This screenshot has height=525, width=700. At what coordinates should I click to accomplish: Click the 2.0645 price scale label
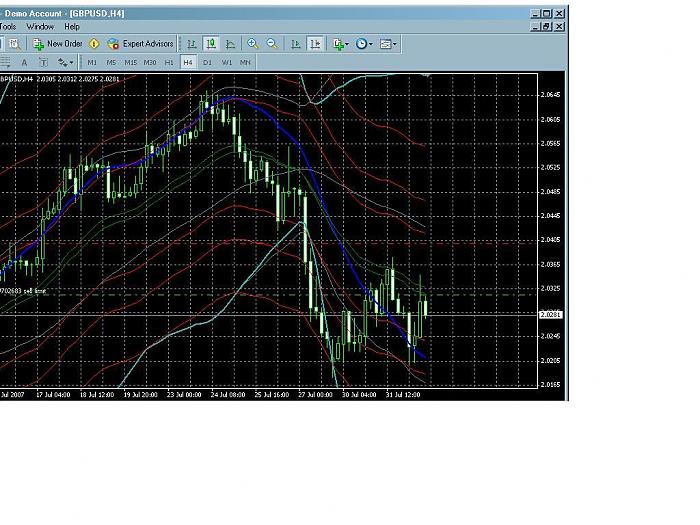click(x=550, y=95)
